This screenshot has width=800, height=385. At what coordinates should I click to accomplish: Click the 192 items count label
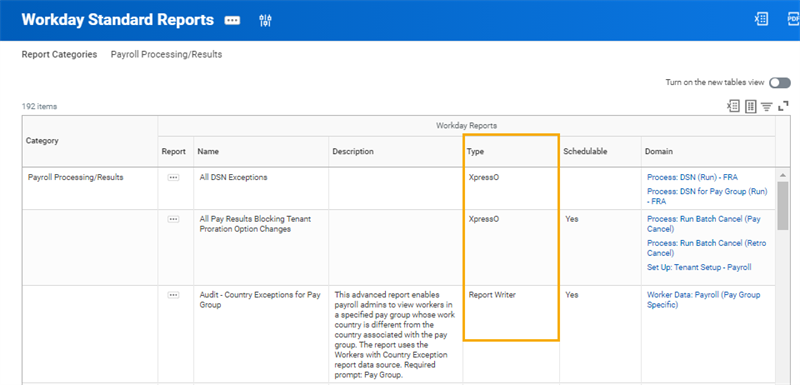click(x=39, y=107)
